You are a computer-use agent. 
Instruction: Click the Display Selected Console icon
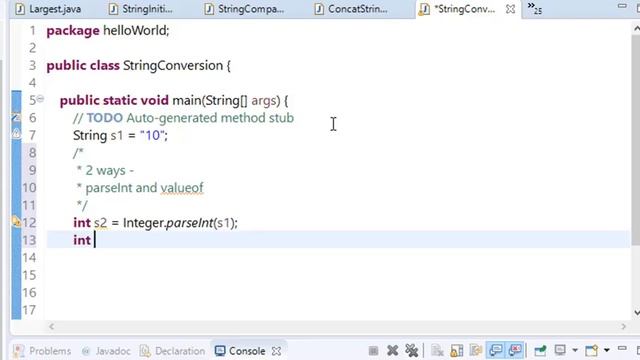click(560, 350)
